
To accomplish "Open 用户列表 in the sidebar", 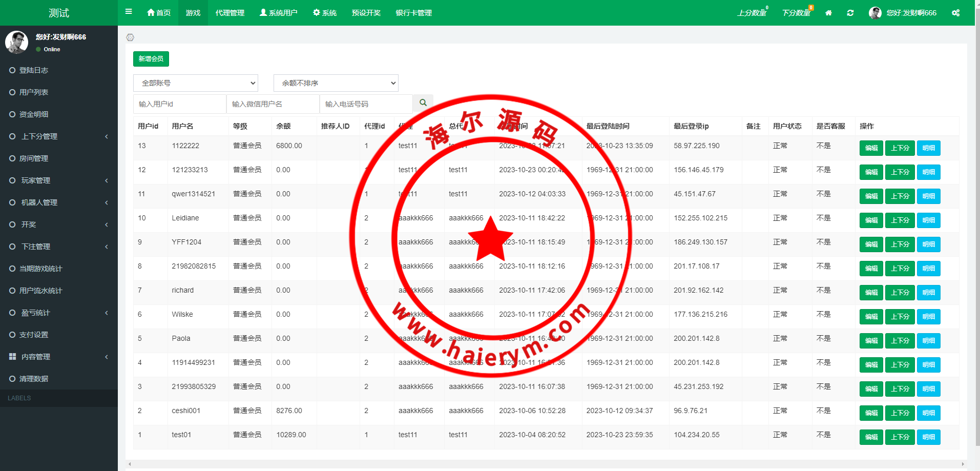I will click(x=34, y=92).
